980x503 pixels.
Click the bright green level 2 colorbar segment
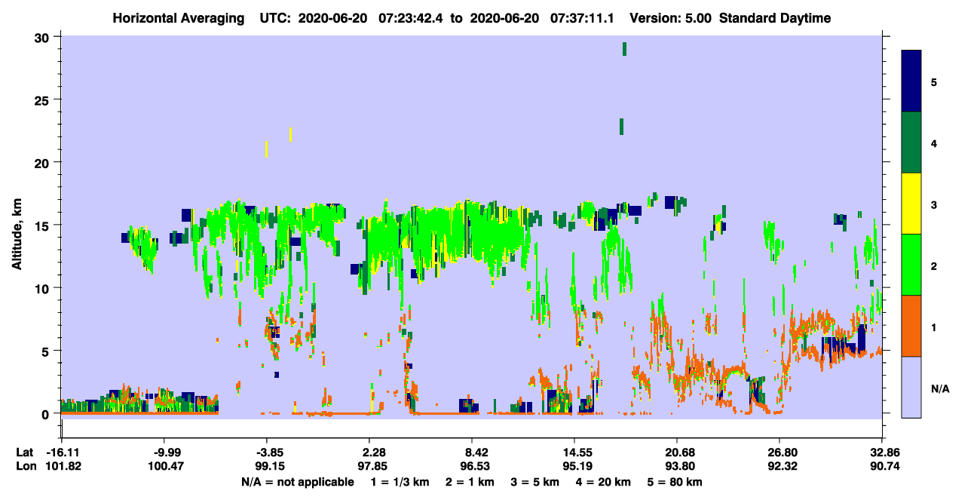[911, 265]
